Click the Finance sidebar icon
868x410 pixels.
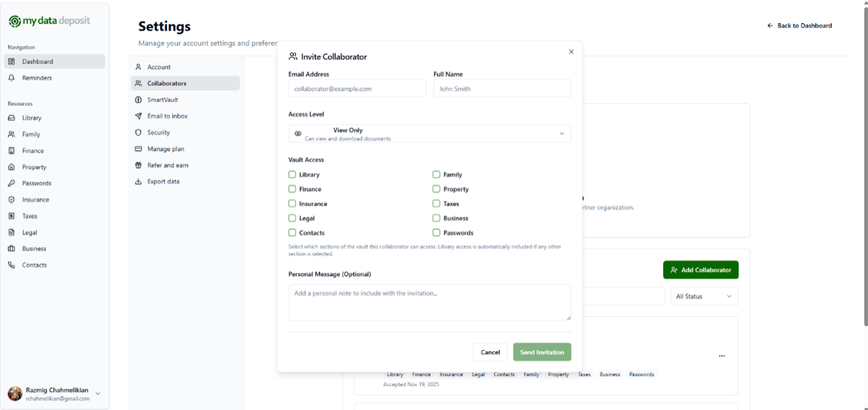[12, 151]
